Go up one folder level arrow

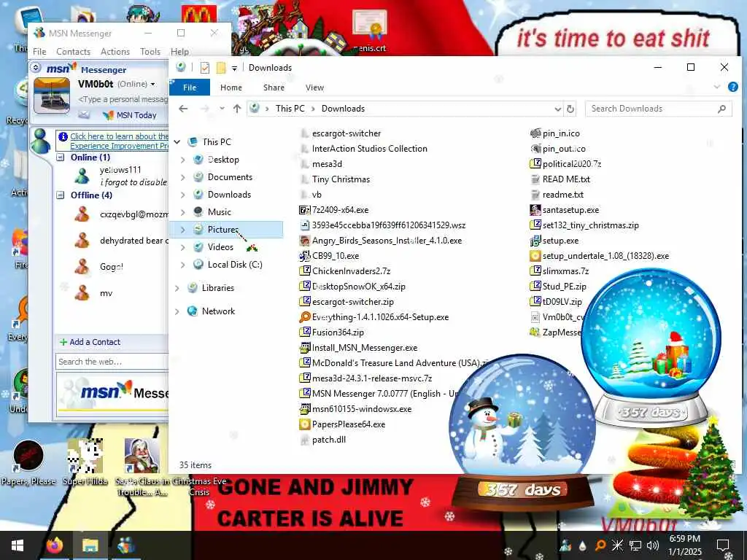[237, 109]
